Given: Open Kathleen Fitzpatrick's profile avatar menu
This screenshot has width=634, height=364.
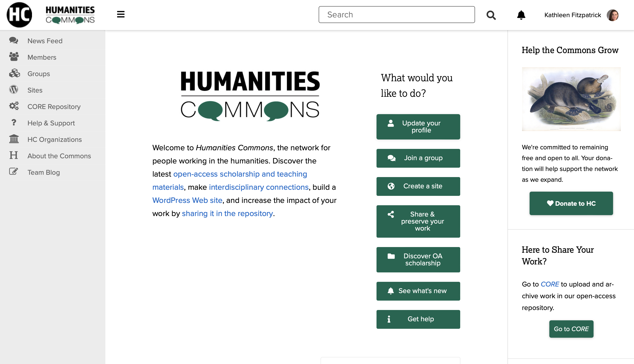Looking at the screenshot, I should [x=612, y=15].
